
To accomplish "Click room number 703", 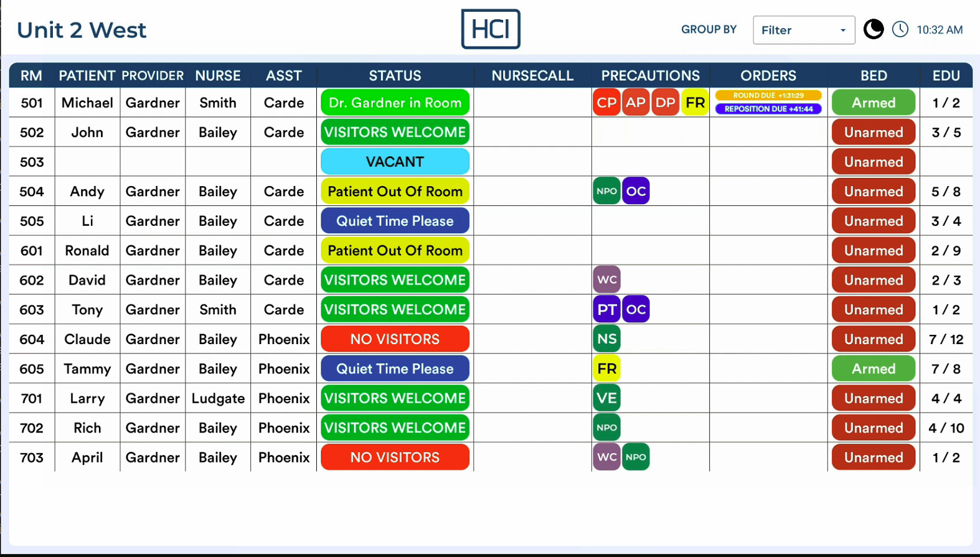I will (32, 457).
